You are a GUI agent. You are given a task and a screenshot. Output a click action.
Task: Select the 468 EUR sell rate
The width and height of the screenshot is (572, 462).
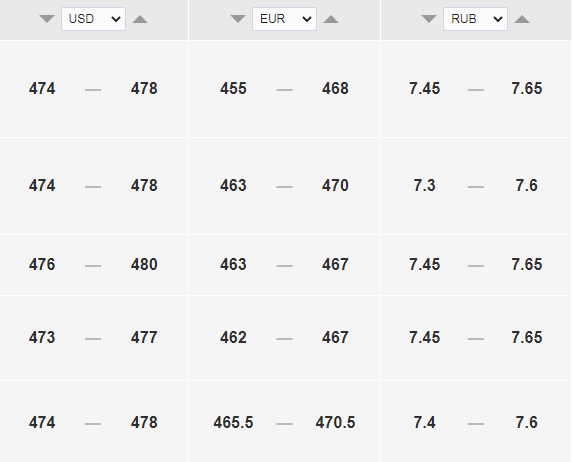coord(335,89)
